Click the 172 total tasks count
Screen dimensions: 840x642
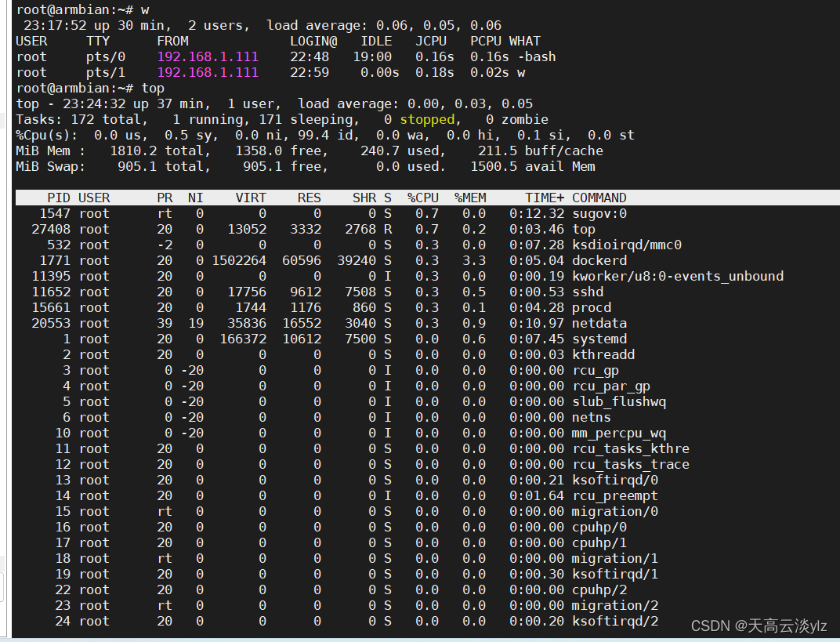[82, 119]
